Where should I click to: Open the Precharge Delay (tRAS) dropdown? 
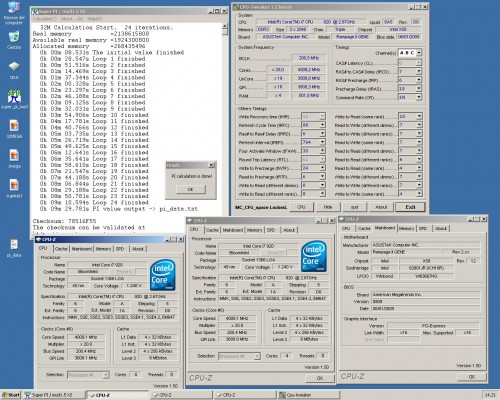click(419, 88)
